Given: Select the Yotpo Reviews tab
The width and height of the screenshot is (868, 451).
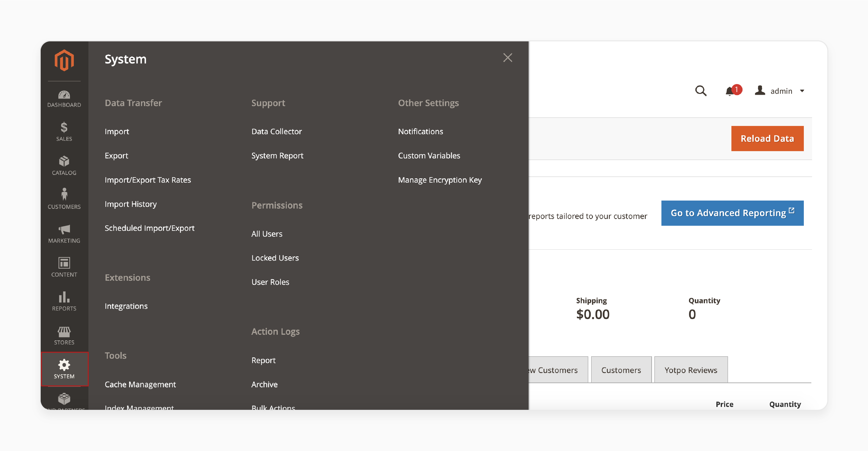Looking at the screenshot, I should [690, 369].
